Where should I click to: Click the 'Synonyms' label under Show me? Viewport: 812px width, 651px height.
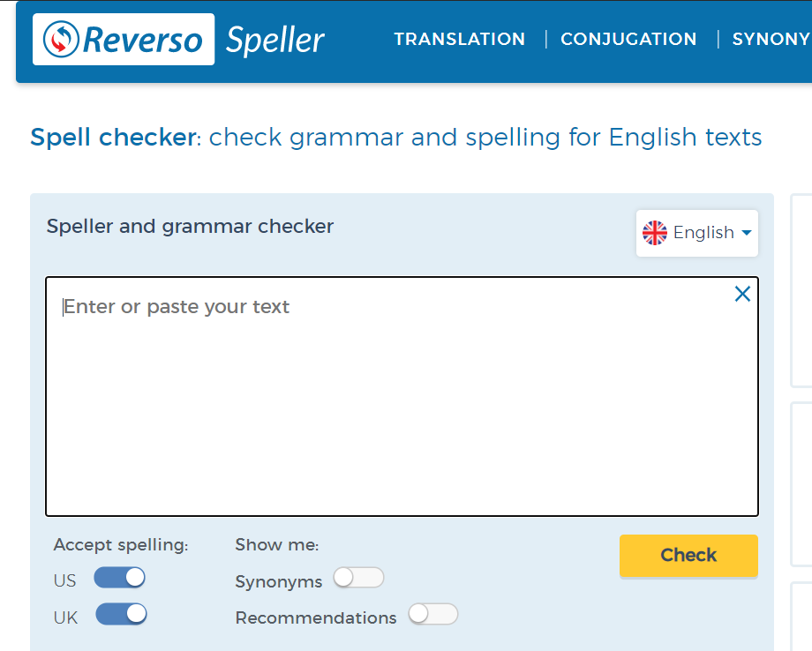(x=279, y=582)
